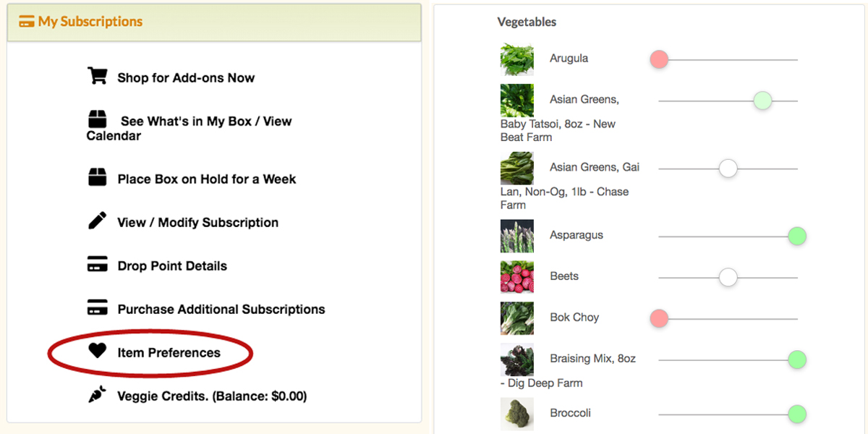Open the Item Preferences menu entry
This screenshot has width=868, height=434.
click(x=169, y=353)
